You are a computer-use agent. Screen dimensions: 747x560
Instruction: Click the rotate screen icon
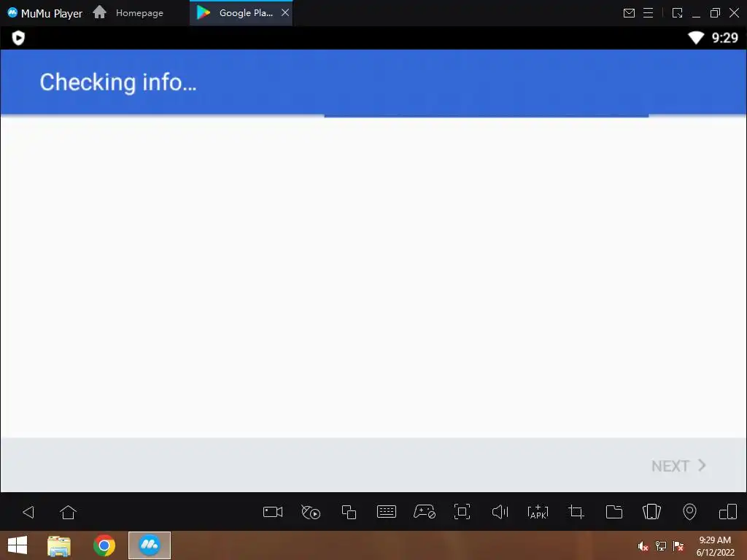pyautogui.click(x=727, y=512)
